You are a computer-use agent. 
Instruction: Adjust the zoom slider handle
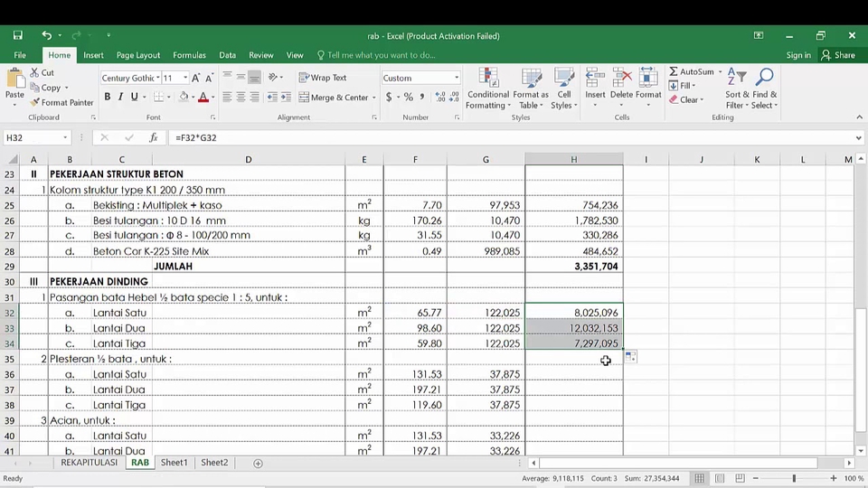pyautogui.click(x=794, y=478)
